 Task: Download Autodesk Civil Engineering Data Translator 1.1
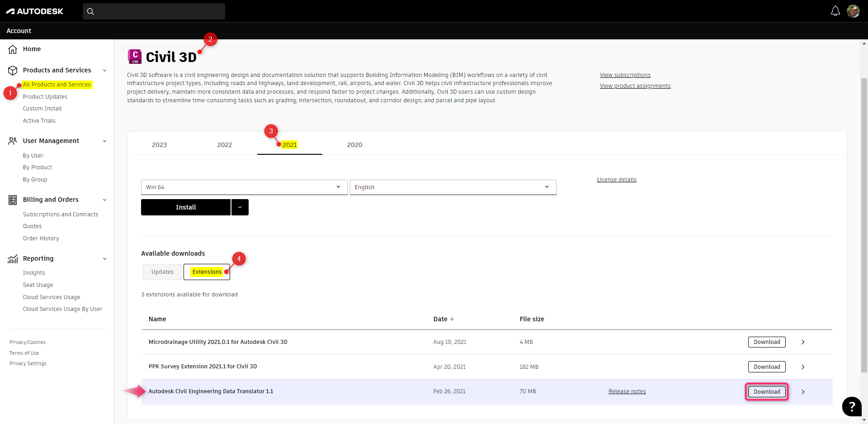point(767,392)
